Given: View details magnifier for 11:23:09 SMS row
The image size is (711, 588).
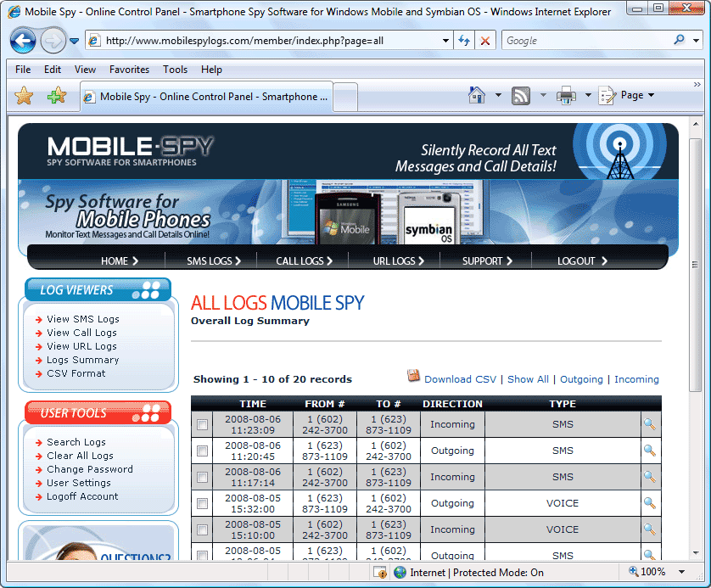Looking at the screenshot, I should coord(650,424).
